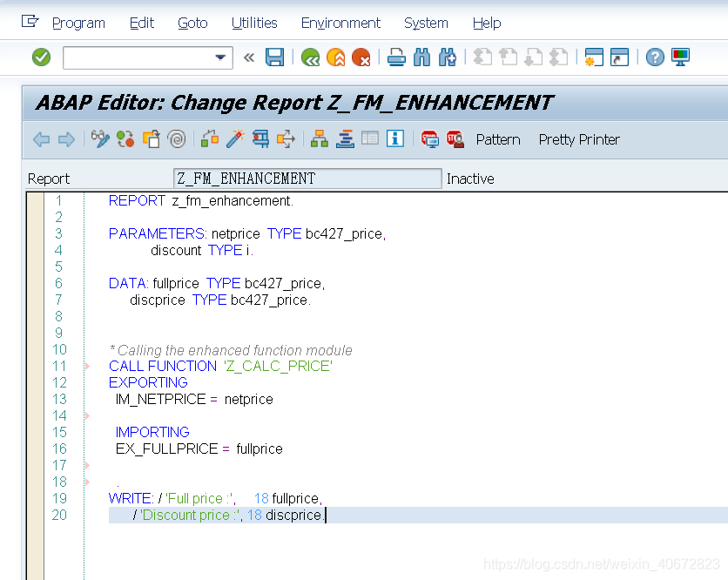Click the EXPORTING keyword line
The image size is (728, 580).
pos(148,382)
